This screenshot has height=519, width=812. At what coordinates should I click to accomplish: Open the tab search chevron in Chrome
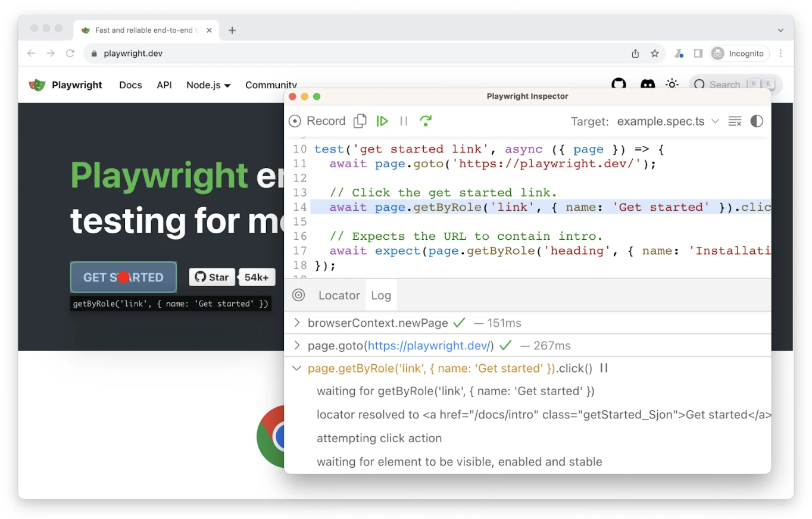click(x=781, y=30)
